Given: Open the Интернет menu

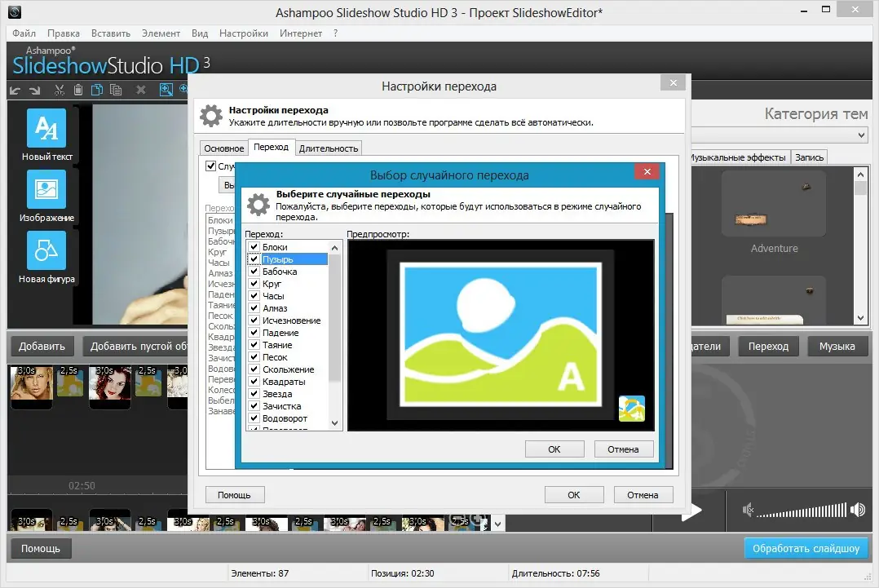Looking at the screenshot, I should (301, 33).
